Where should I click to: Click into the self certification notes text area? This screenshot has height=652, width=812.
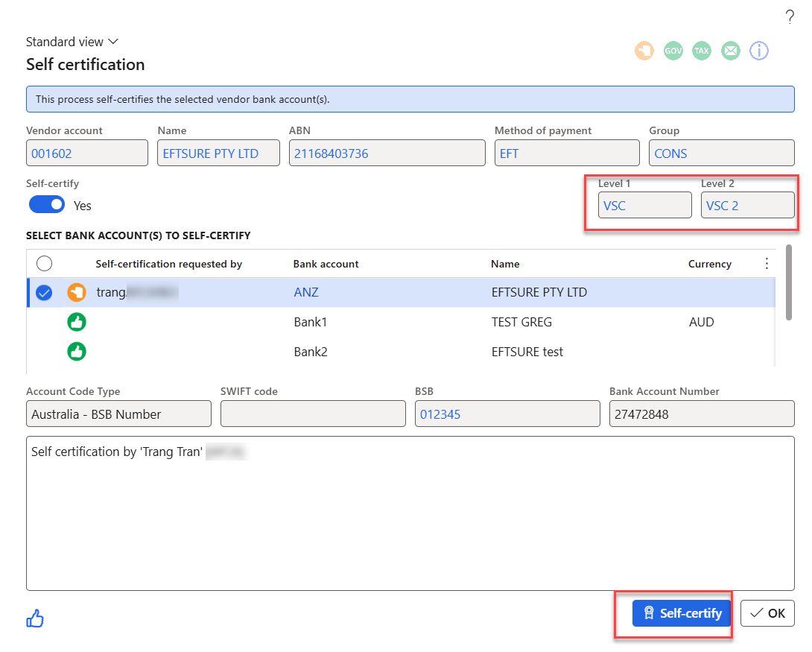pos(410,513)
